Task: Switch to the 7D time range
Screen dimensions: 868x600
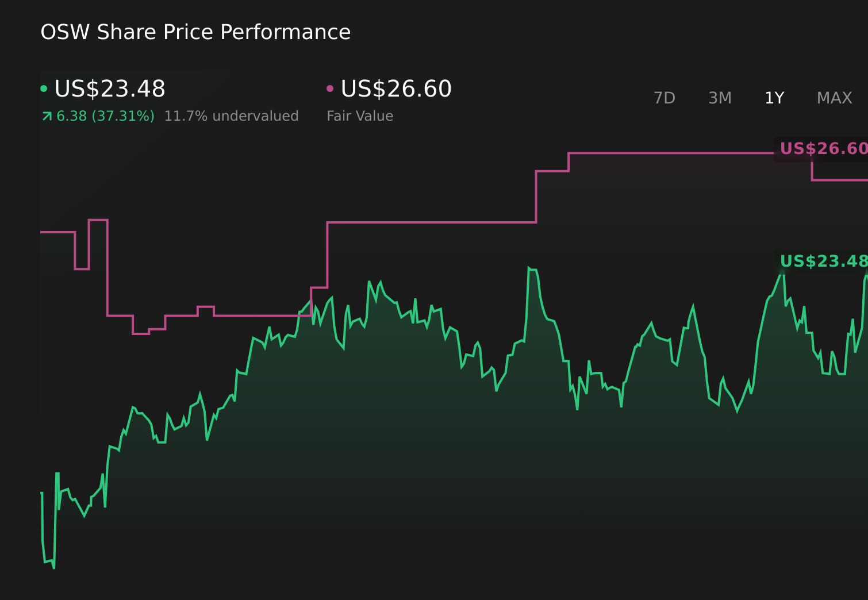Action: click(665, 98)
